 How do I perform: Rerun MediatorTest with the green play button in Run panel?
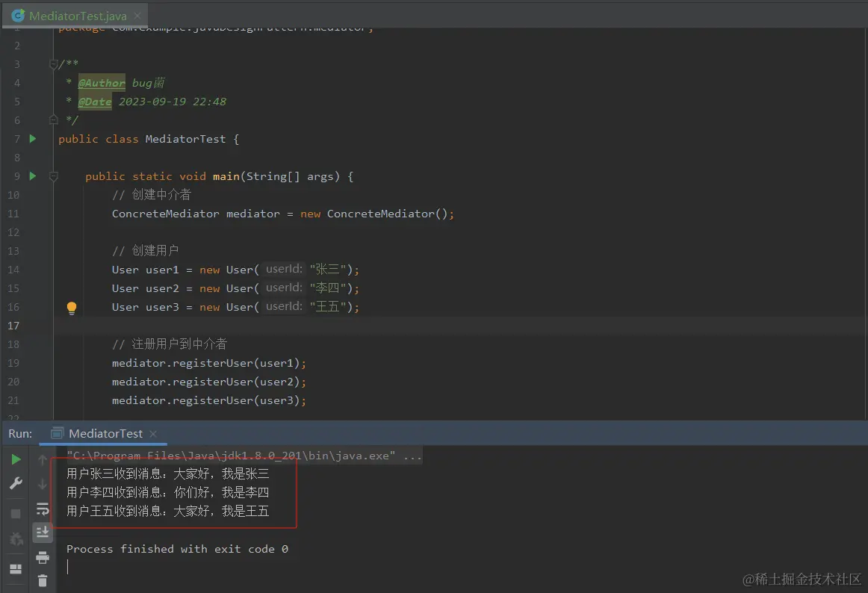(x=16, y=459)
